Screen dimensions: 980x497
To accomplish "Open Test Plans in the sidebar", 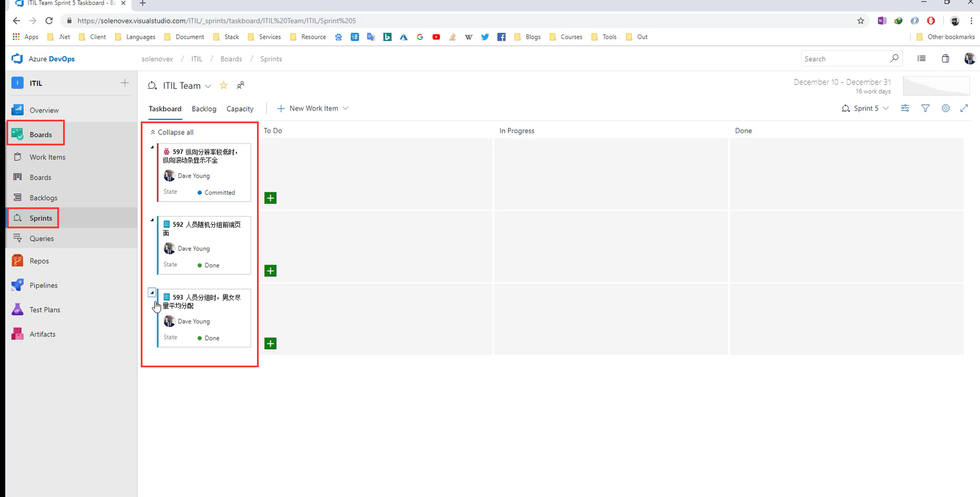I will tap(45, 310).
